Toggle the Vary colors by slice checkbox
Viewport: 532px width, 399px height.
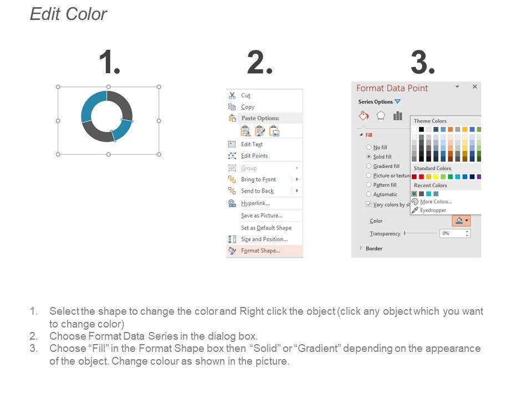tap(369, 204)
